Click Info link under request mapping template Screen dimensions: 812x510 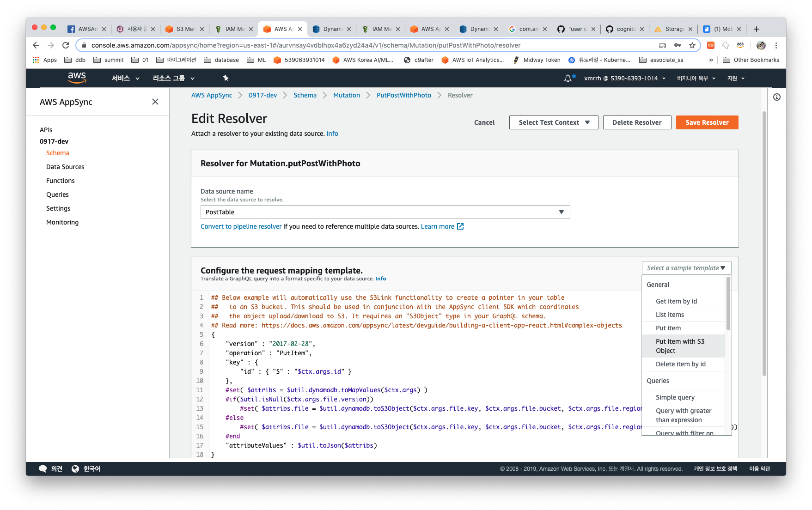[x=380, y=279]
